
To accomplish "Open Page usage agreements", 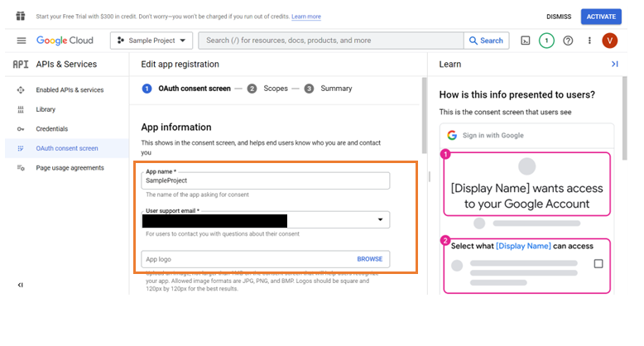I will point(70,168).
